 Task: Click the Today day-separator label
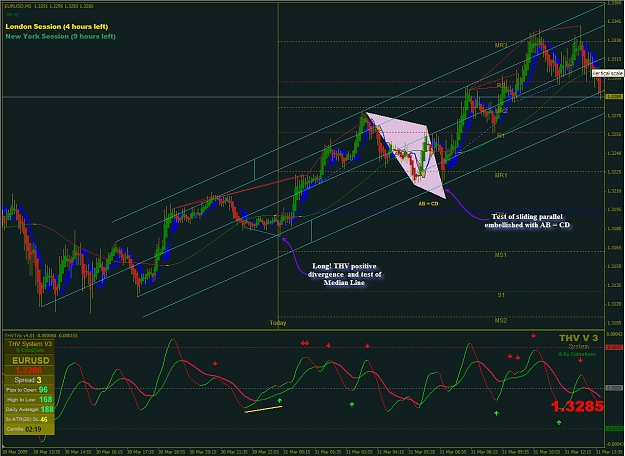click(278, 323)
